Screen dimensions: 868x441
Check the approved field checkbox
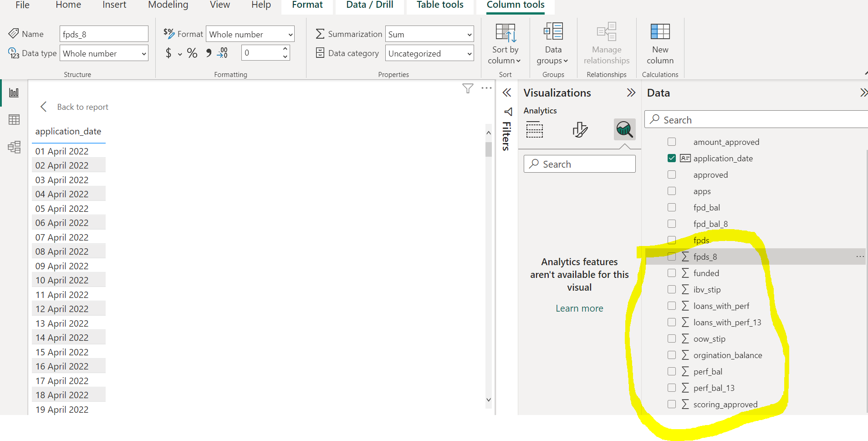[672, 174]
